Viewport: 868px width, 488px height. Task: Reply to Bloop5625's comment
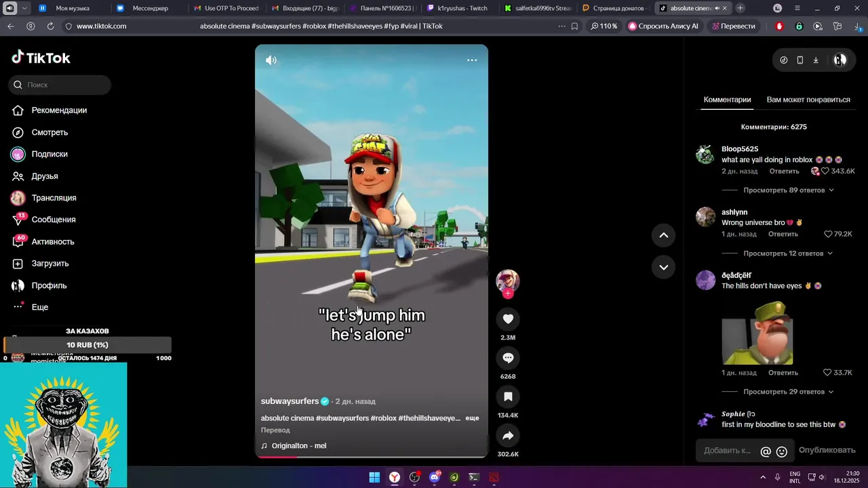(x=784, y=171)
